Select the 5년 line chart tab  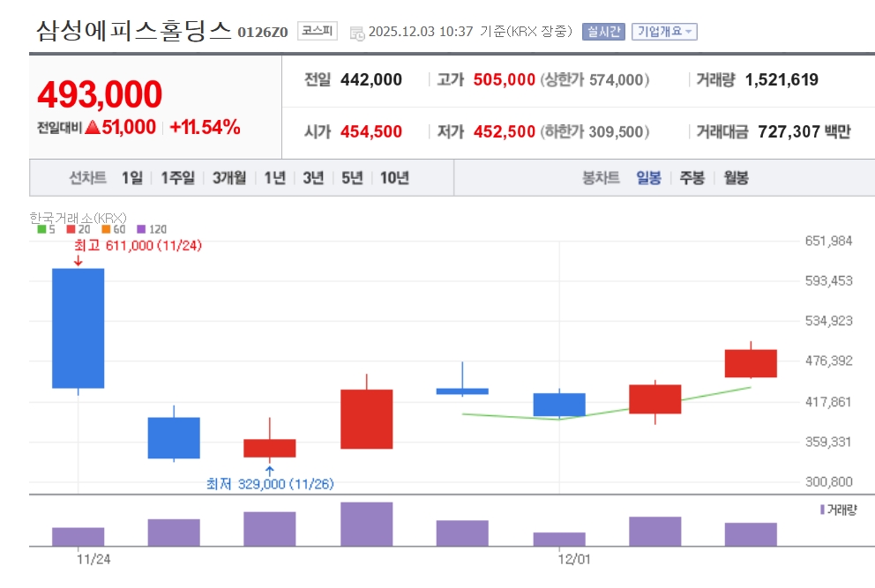pyautogui.click(x=352, y=178)
